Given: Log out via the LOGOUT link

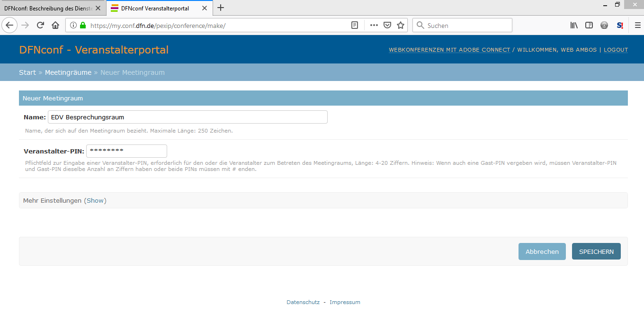Looking at the screenshot, I should point(616,50).
